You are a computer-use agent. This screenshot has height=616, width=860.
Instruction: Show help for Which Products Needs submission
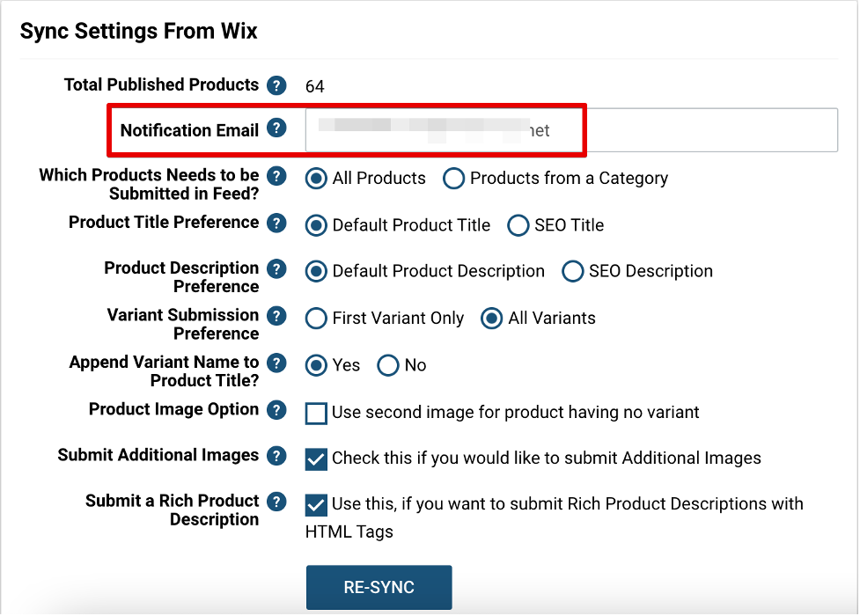(x=276, y=176)
